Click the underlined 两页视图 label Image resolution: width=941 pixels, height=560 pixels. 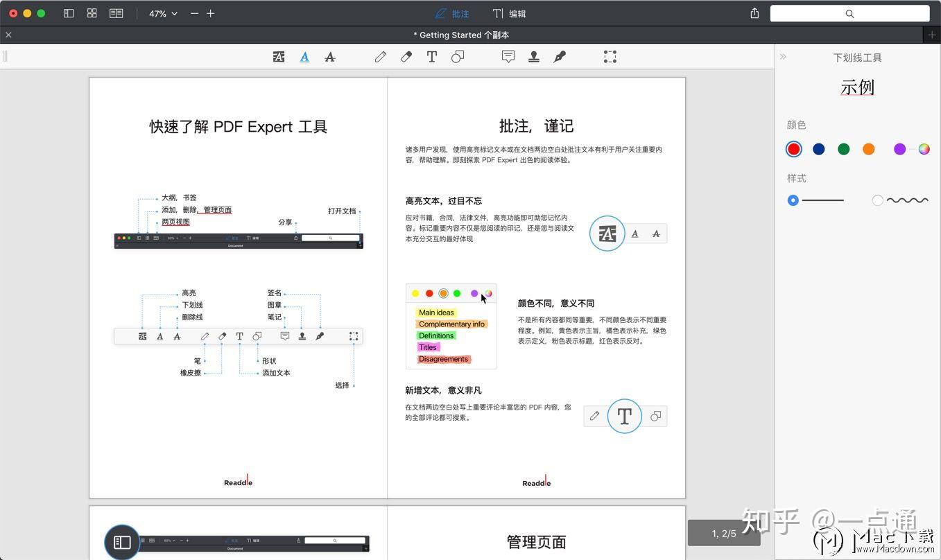[x=176, y=222]
